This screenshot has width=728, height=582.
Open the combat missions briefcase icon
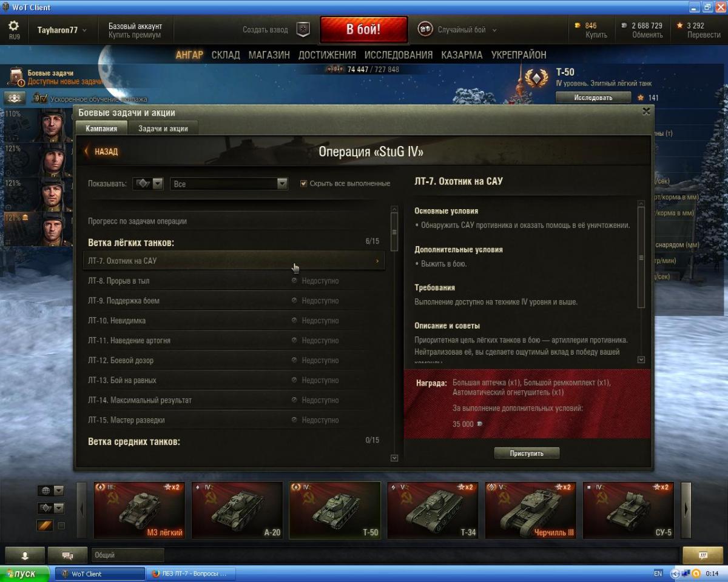pos(16,77)
